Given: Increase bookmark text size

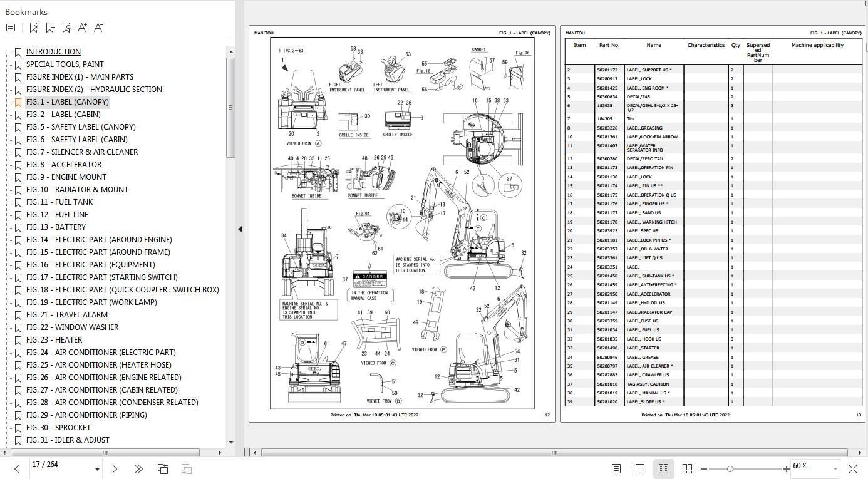Looking at the screenshot, I should coord(82,28).
